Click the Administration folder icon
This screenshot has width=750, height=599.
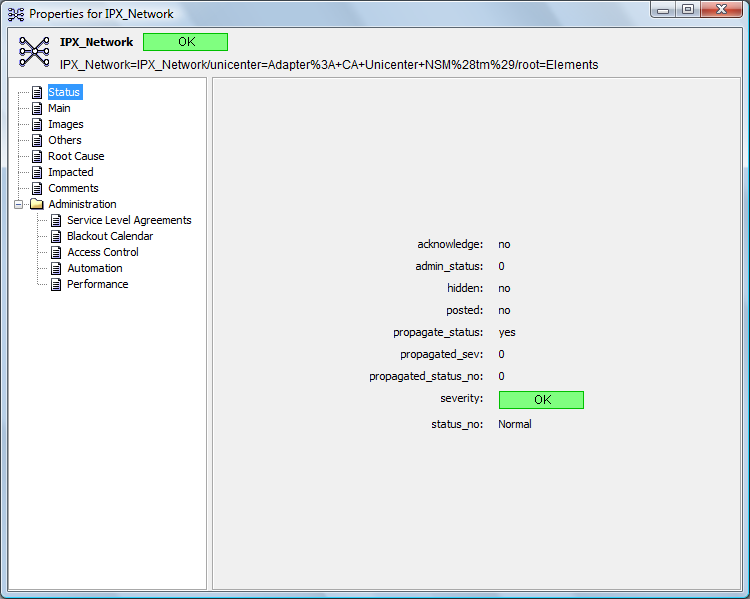(37, 204)
